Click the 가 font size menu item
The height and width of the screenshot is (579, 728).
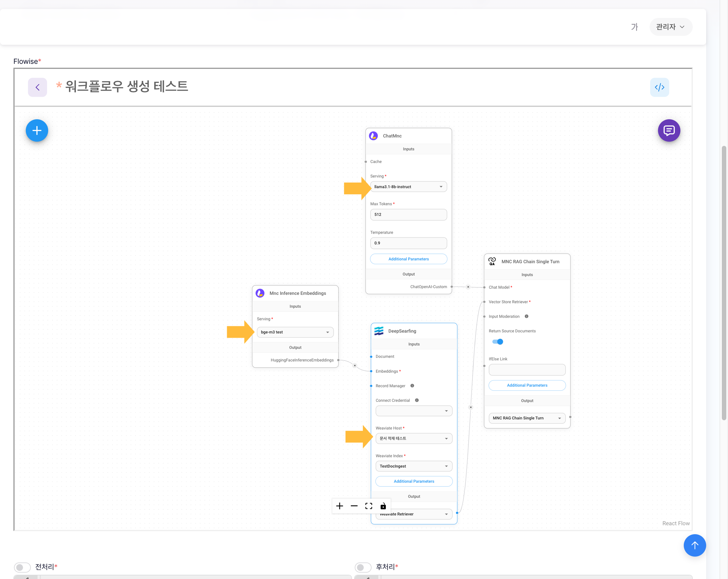[634, 27]
